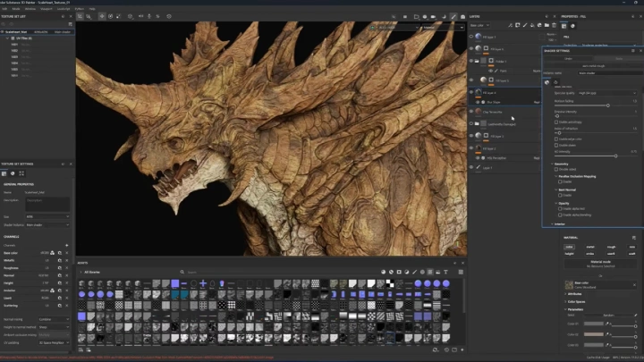Click the add effect wand icon in Layers toolbar
Image resolution: width=644 pixels, height=362 pixels.
click(x=510, y=25)
